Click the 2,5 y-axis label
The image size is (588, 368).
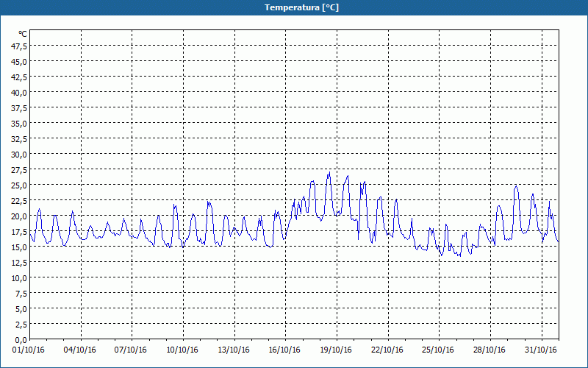21,325
